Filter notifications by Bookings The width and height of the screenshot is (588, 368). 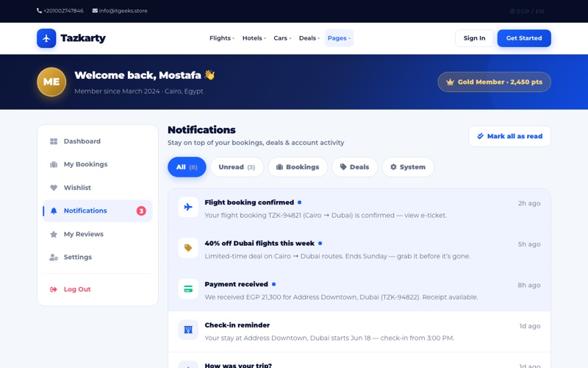[298, 167]
